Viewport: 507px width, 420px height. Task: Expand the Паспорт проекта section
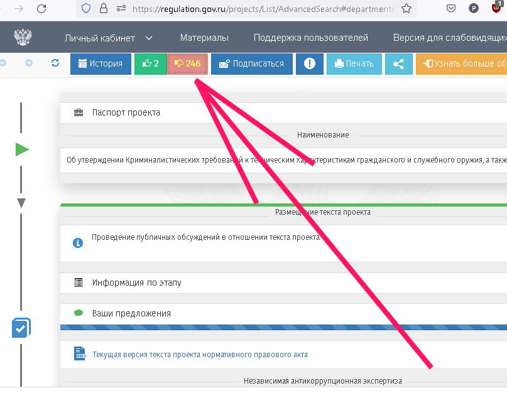(126, 112)
